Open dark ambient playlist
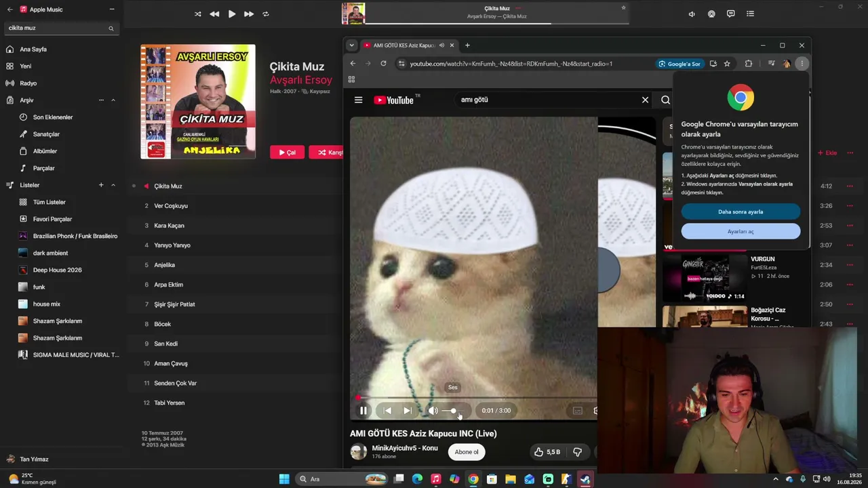The image size is (868, 488). click(50, 253)
